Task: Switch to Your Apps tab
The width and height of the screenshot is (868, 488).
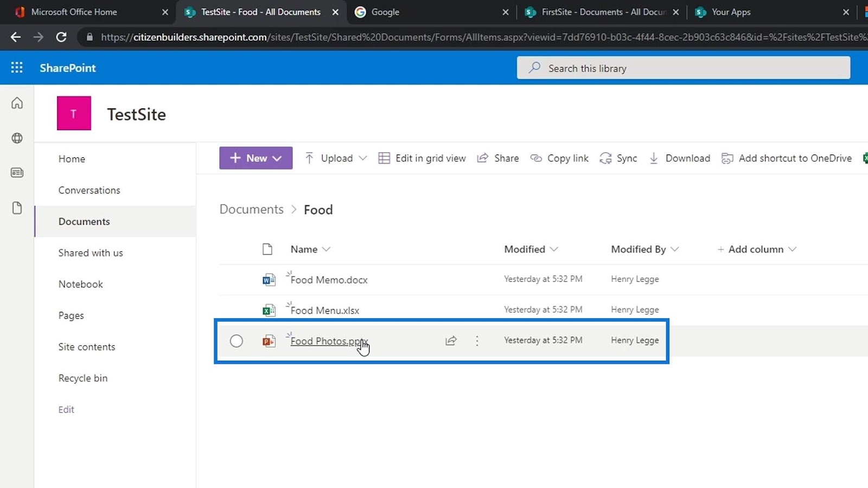Action: tap(731, 12)
